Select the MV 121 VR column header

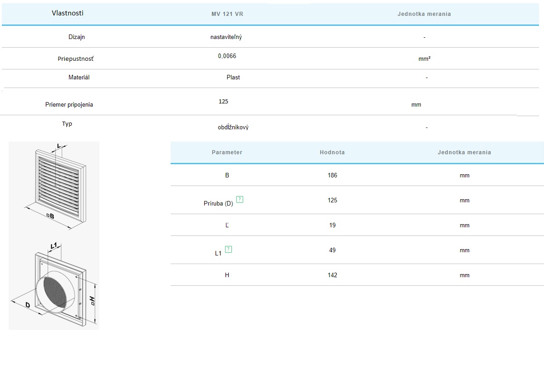point(227,14)
